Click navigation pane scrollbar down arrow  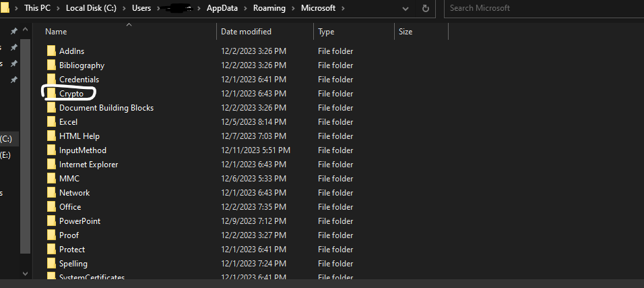pos(26,274)
